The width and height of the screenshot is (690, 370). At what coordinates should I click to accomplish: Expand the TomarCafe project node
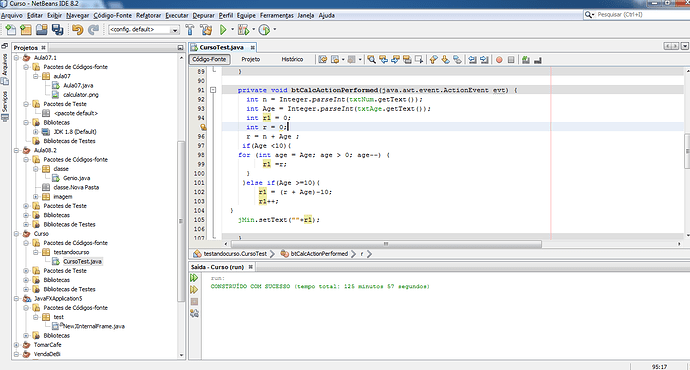click(x=16, y=345)
